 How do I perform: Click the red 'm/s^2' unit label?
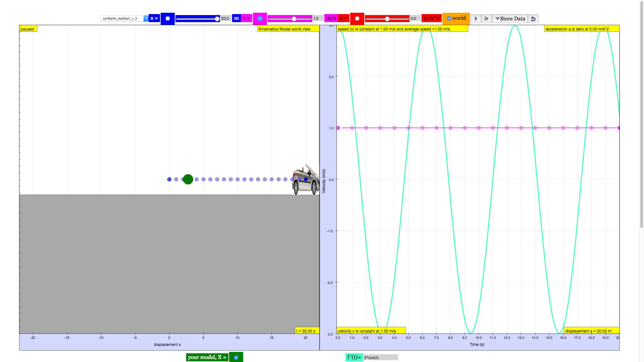pyautogui.click(x=431, y=18)
